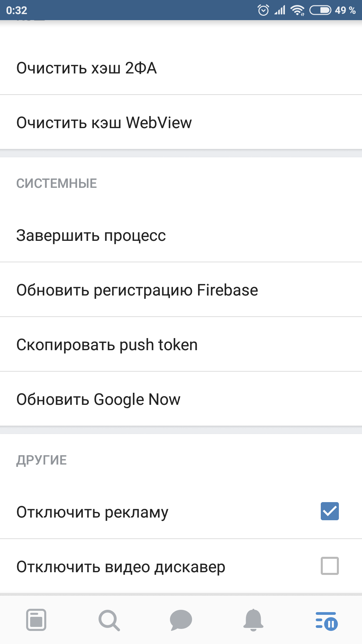
Task: Select Очистить кэш WebView option
Action: click(x=104, y=123)
